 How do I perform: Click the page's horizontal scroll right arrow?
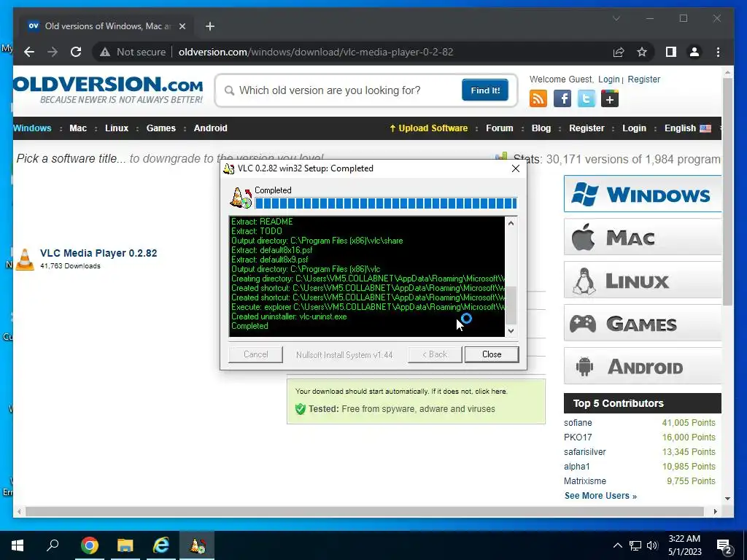715,511
